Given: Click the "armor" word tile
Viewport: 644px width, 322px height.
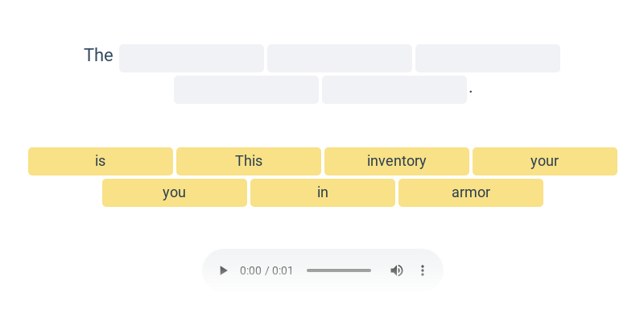Looking at the screenshot, I should 471,192.
